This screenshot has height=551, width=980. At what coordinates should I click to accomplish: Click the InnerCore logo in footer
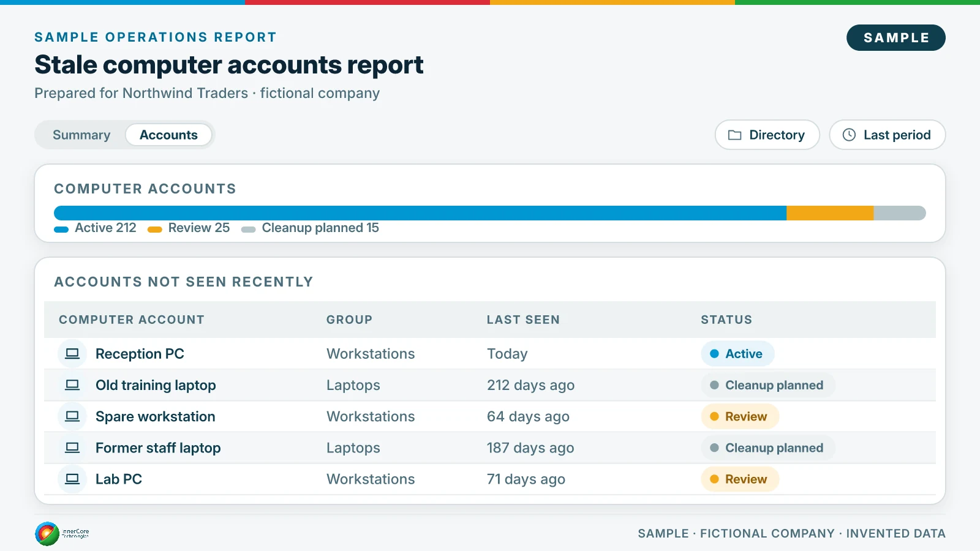(62, 534)
